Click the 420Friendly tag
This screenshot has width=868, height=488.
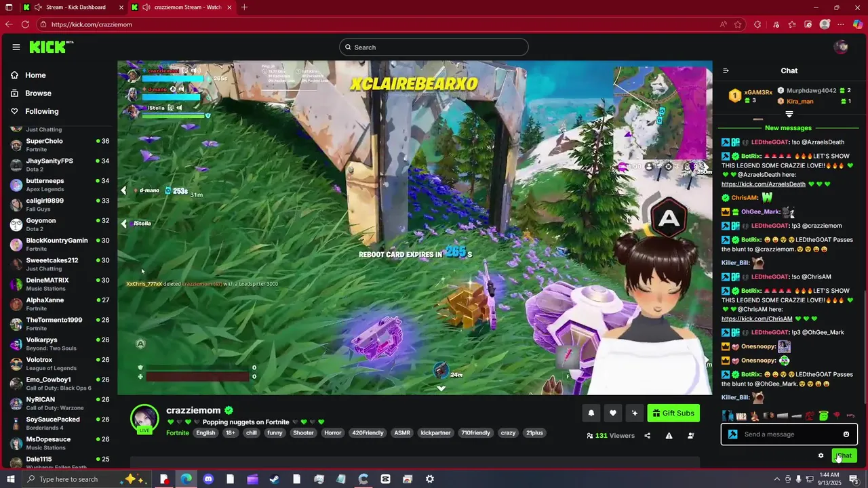(x=368, y=433)
